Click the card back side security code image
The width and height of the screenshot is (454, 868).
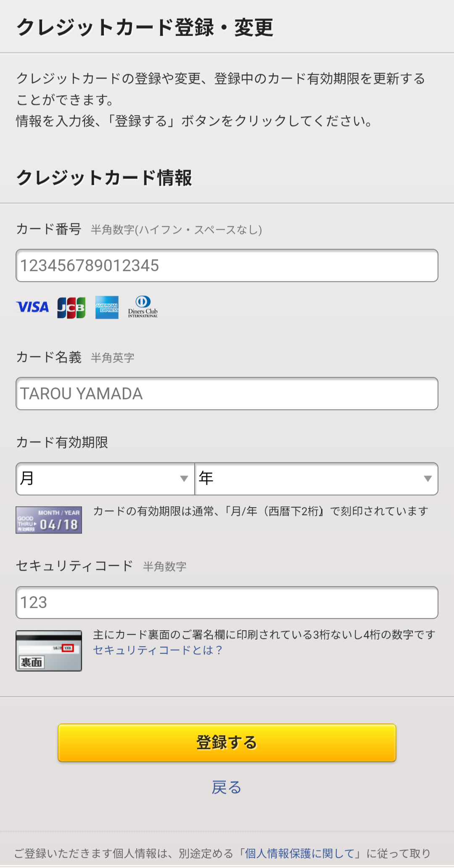[x=49, y=651]
